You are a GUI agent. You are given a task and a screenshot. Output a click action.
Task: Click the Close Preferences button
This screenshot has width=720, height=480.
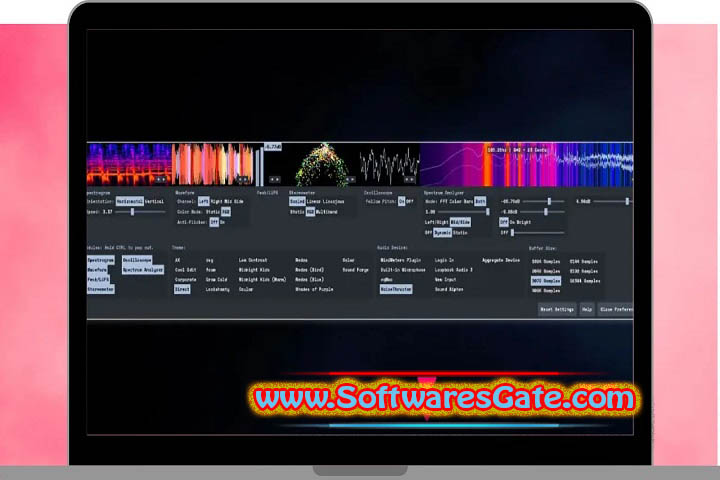click(616, 310)
